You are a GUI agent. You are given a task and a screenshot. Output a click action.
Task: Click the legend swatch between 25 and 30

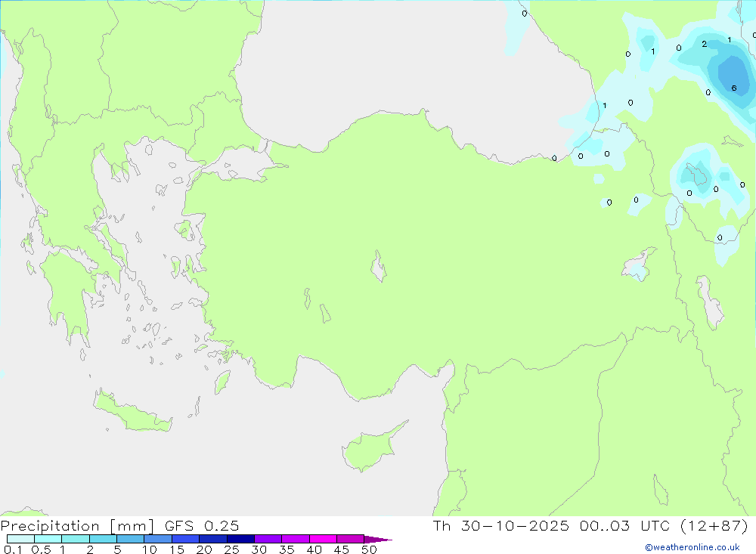coord(240,539)
